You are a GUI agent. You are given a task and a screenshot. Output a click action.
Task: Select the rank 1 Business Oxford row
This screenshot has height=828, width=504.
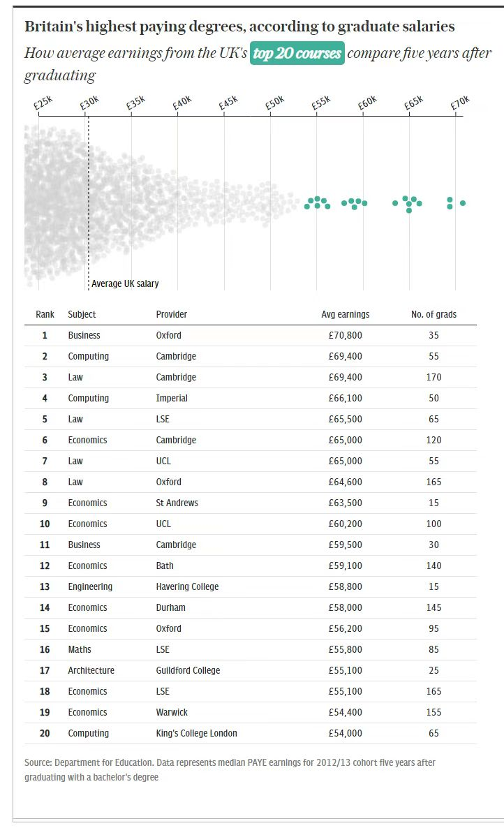251,335
